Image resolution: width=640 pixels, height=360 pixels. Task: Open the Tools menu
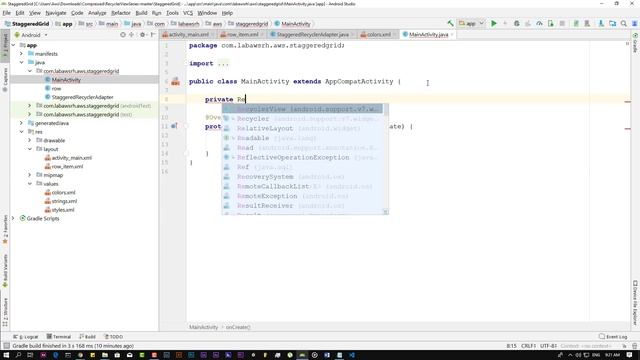172,13
